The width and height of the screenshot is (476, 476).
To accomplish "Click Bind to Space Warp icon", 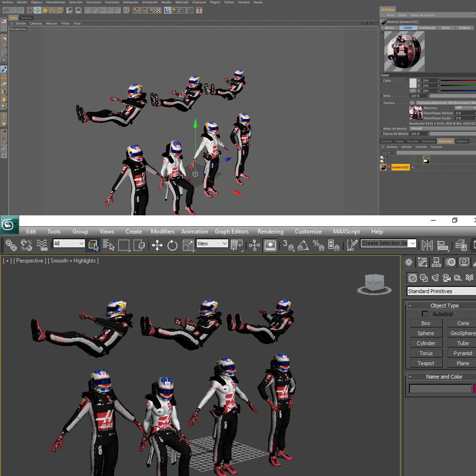I will pos(42,245).
